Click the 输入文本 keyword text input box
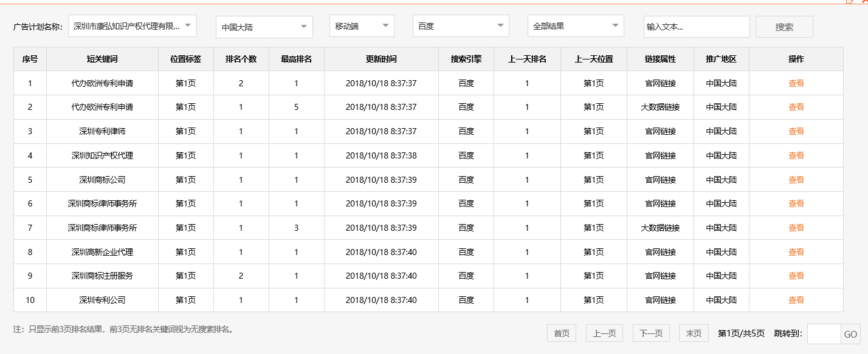This screenshot has height=354, width=868. pyautogui.click(x=697, y=26)
